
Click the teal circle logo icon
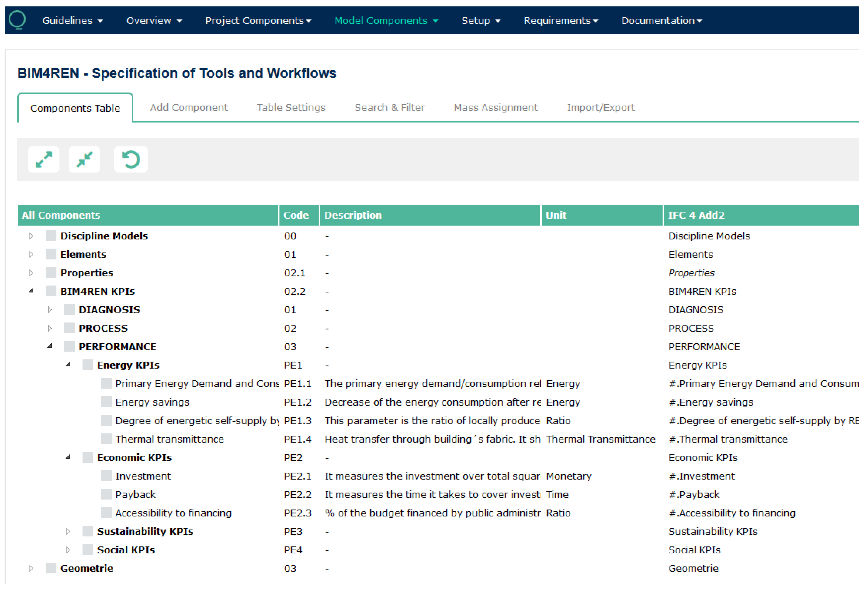pos(17,20)
